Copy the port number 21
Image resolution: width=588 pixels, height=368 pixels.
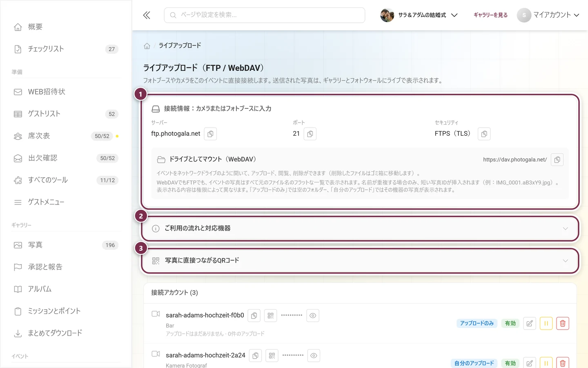310,134
